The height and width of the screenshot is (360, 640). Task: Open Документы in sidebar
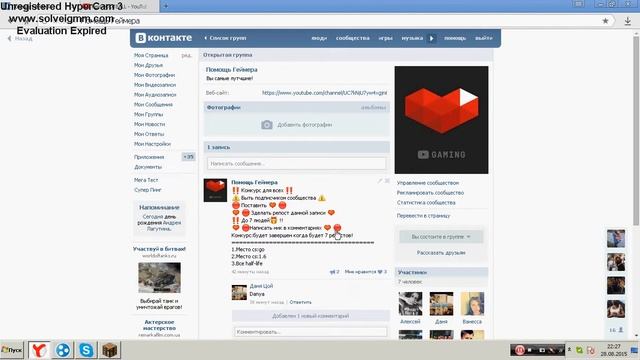point(148,167)
